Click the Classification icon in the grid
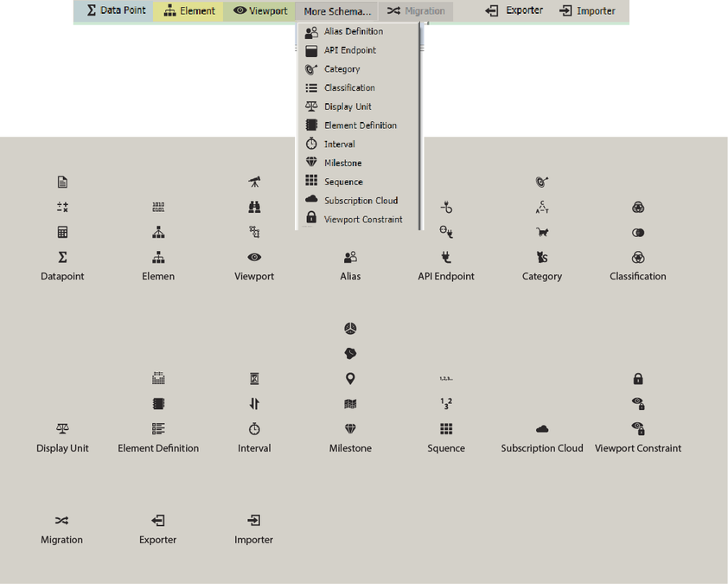This screenshot has width=728, height=584. point(637,257)
